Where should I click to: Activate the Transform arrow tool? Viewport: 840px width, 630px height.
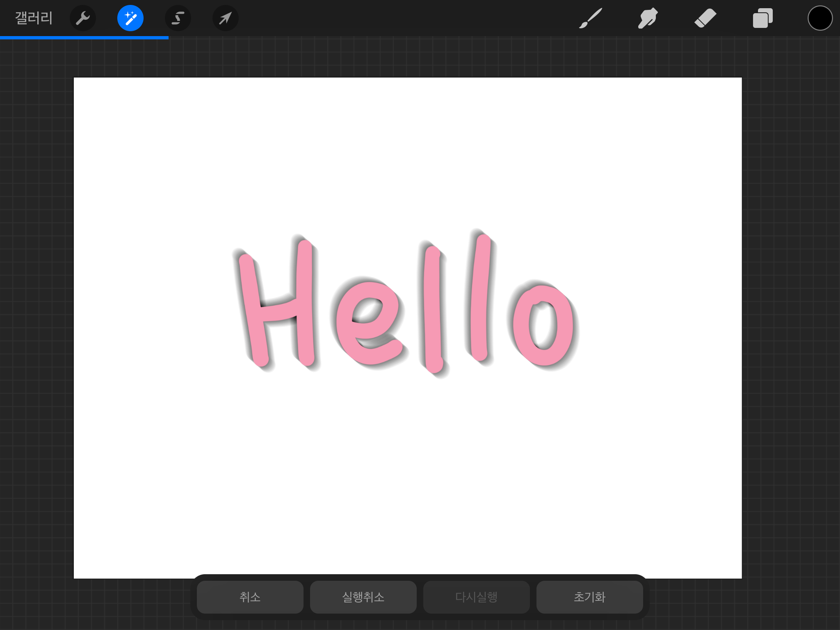point(225,18)
